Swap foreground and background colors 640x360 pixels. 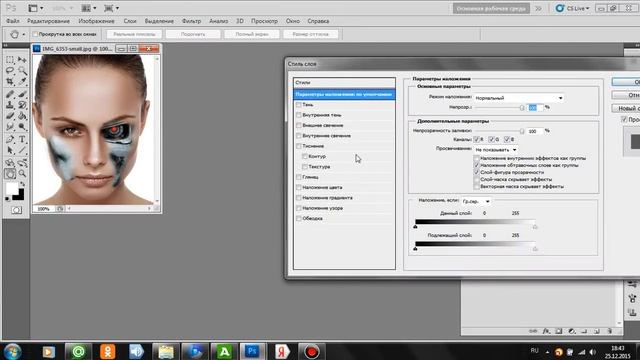[x=22, y=184]
